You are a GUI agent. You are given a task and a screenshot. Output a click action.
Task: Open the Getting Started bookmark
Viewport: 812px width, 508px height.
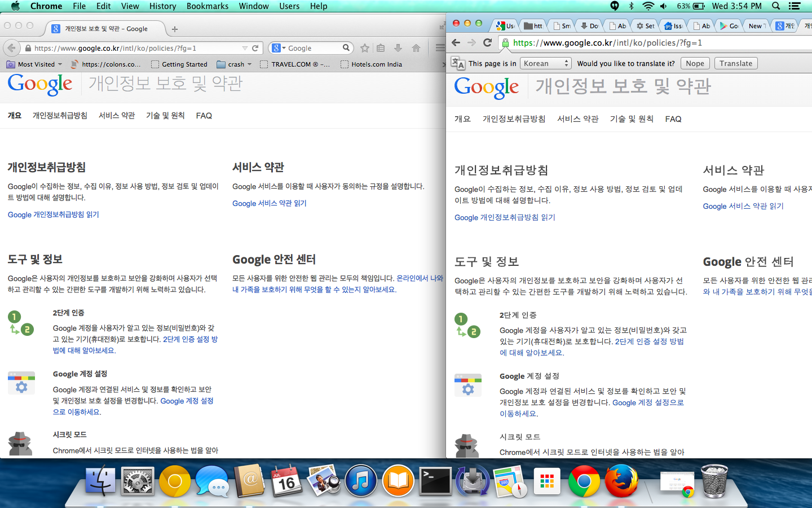pyautogui.click(x=179, y=64)
